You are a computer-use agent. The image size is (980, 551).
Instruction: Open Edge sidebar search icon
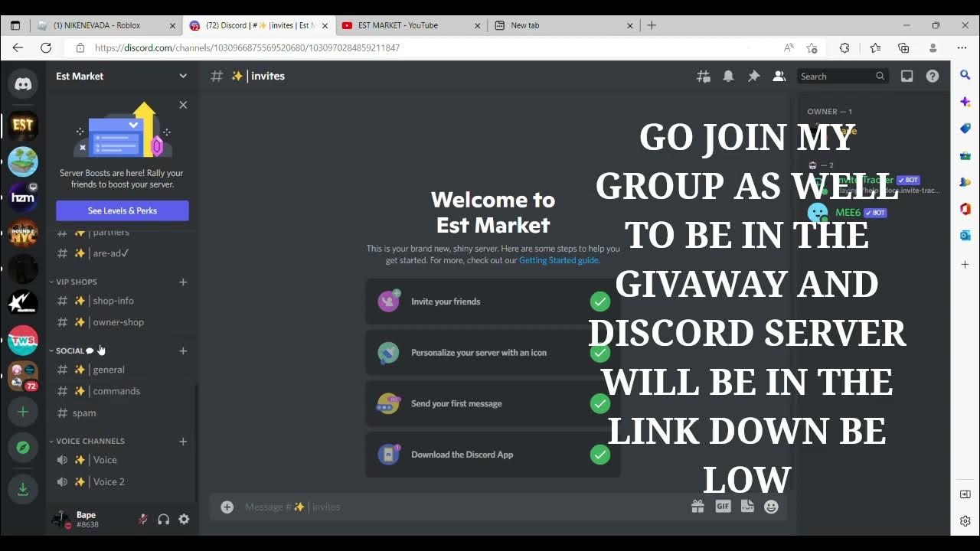965,75
